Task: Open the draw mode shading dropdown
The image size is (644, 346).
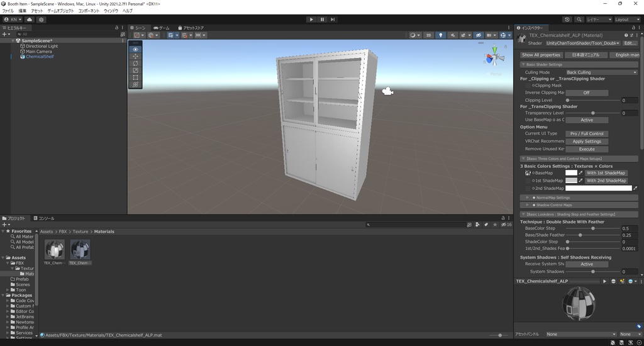Action: 414,35
